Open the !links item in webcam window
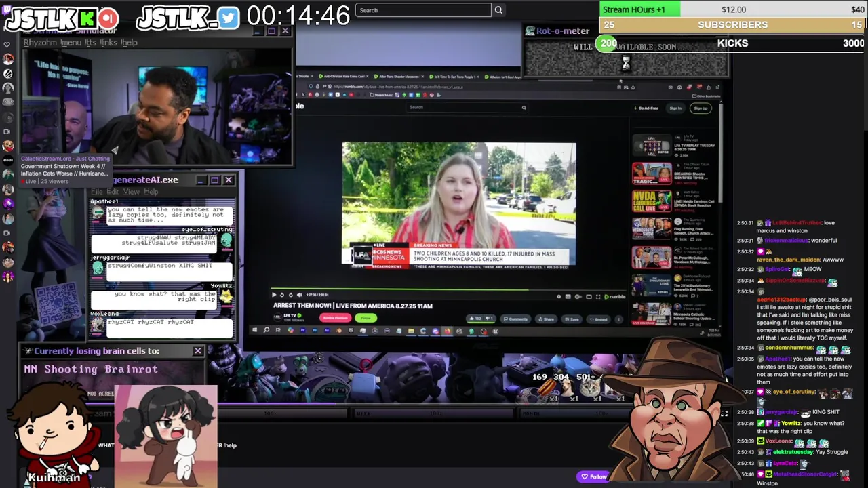868x488 pixels. [x=108, y=42]
